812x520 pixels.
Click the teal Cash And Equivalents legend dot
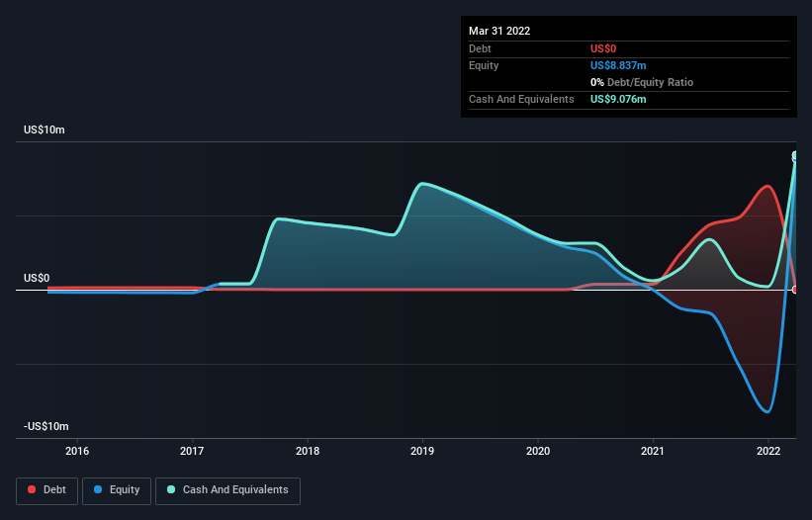171,489
